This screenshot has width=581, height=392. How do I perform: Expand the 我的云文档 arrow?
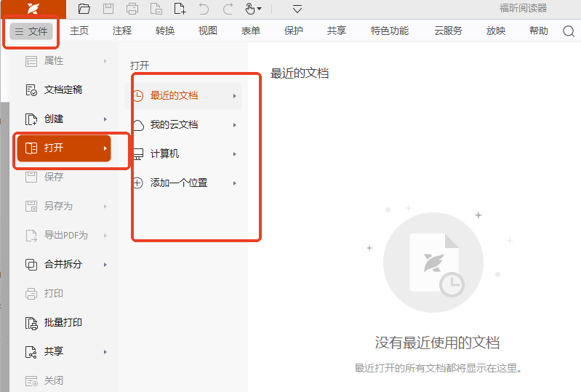click(235, 125)
